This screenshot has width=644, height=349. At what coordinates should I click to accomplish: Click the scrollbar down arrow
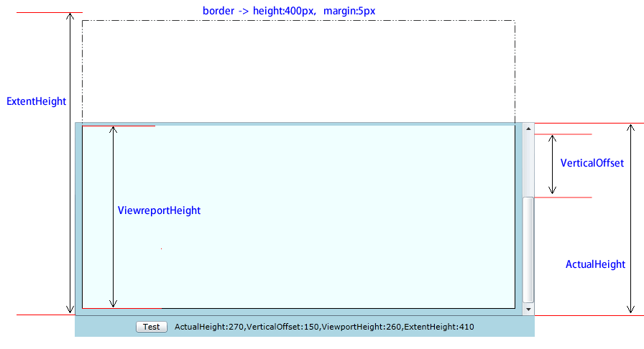(x=528, y=310)
